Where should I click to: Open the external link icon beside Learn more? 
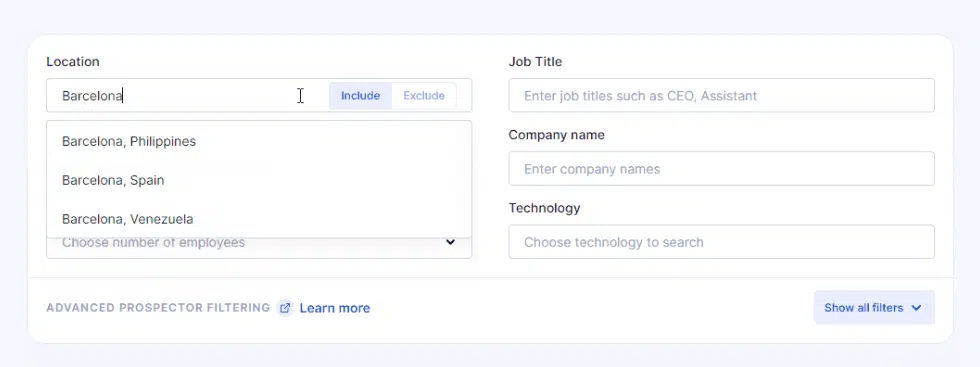click(285, 308)
